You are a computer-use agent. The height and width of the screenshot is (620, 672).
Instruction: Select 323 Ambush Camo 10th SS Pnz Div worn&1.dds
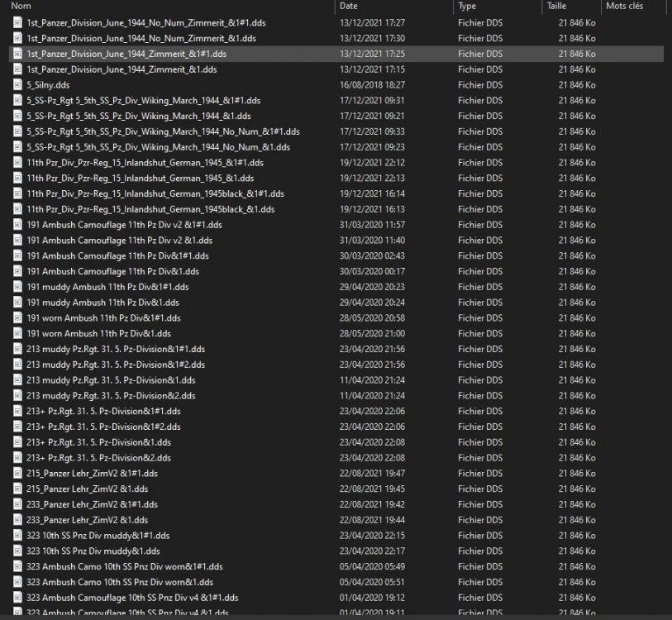(120, 582)
